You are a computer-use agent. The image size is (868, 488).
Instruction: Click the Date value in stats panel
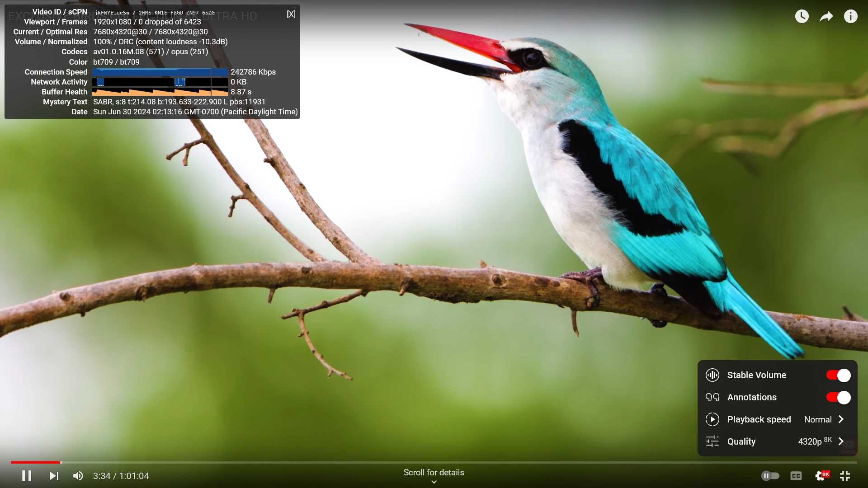tap(195, 112)
